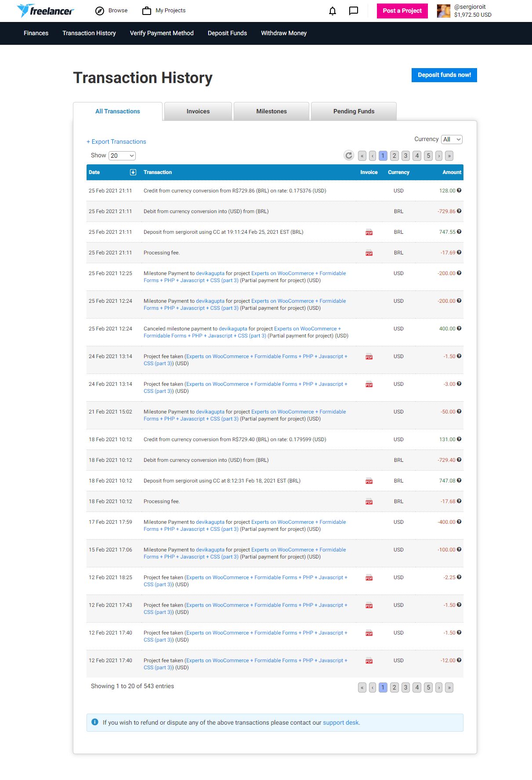532x780 pixels.
Task: Open PDF invoice for -17.68 processing fee
Action: click(369, 502)
